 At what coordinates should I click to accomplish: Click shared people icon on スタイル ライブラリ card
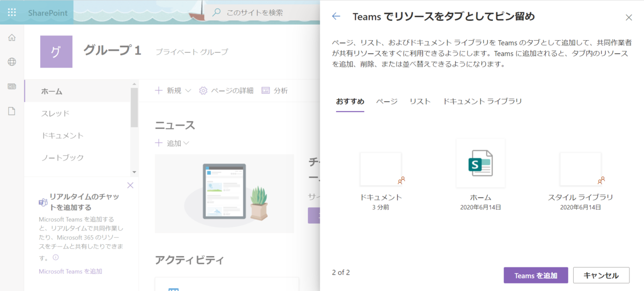click(x=601, y=180)
